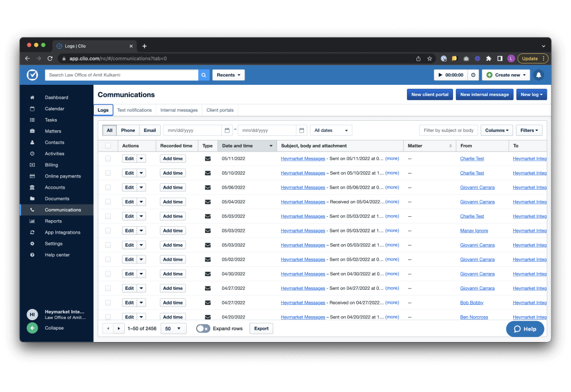Click the Online payments card icon in sidebar

[32, 176]
